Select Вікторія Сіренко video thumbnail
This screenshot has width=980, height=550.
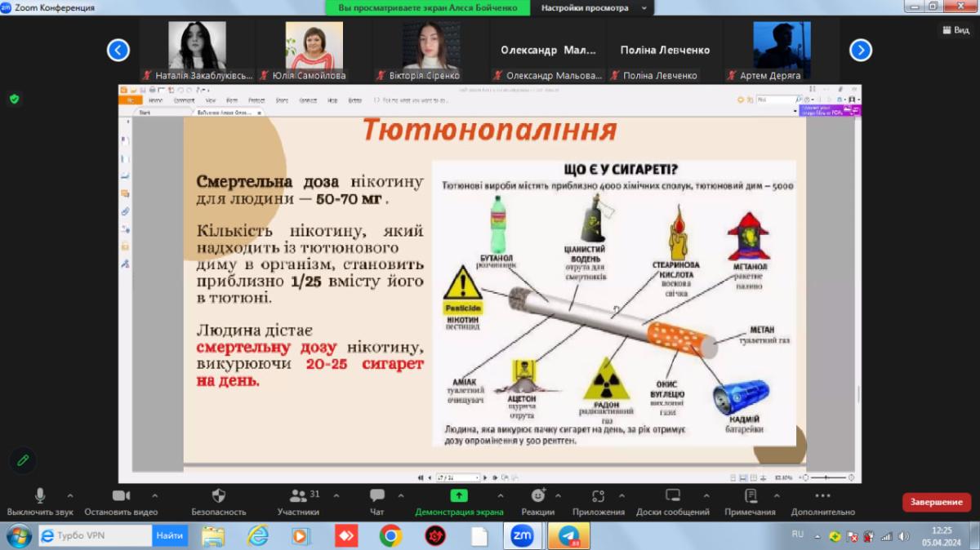pos(430,51)
